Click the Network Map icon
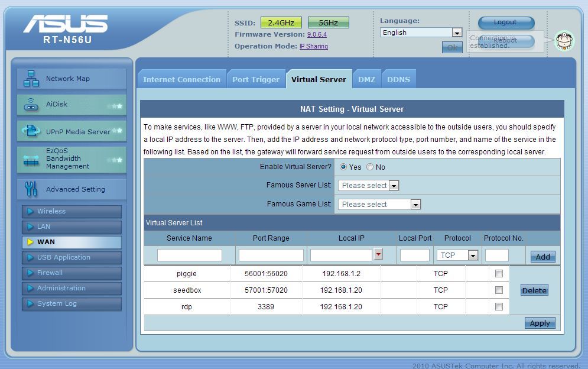Image resolution: width=588 pixels, height=369 pixels. point(31,79)
